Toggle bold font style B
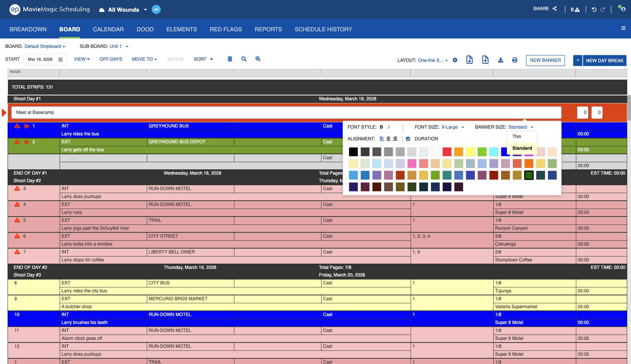The image size is (631, 364). (x=382, y=127)
